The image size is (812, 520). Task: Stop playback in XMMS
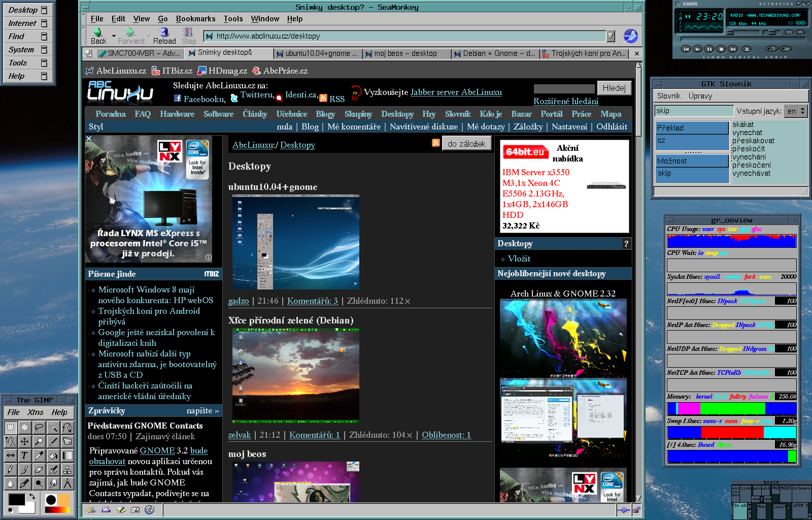721,49
